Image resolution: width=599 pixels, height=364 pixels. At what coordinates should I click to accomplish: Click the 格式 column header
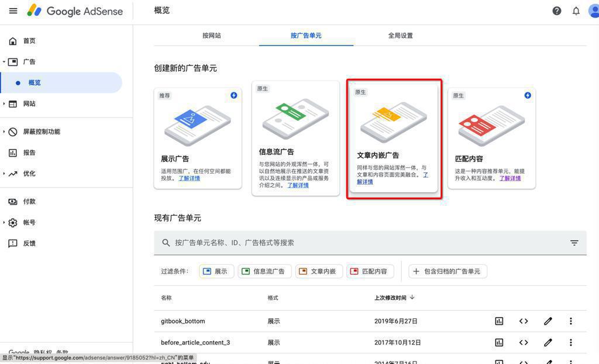click(273, 297)
